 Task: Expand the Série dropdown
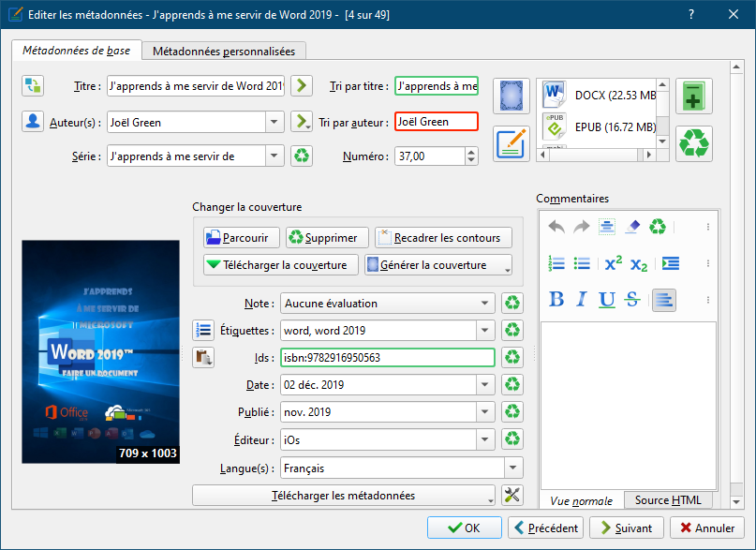tap(274, 156)
